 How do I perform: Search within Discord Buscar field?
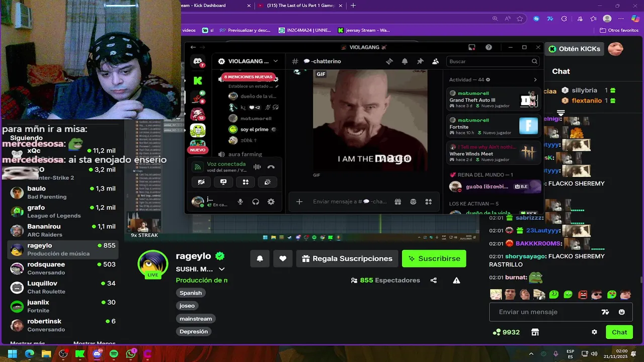coord(494,61)
